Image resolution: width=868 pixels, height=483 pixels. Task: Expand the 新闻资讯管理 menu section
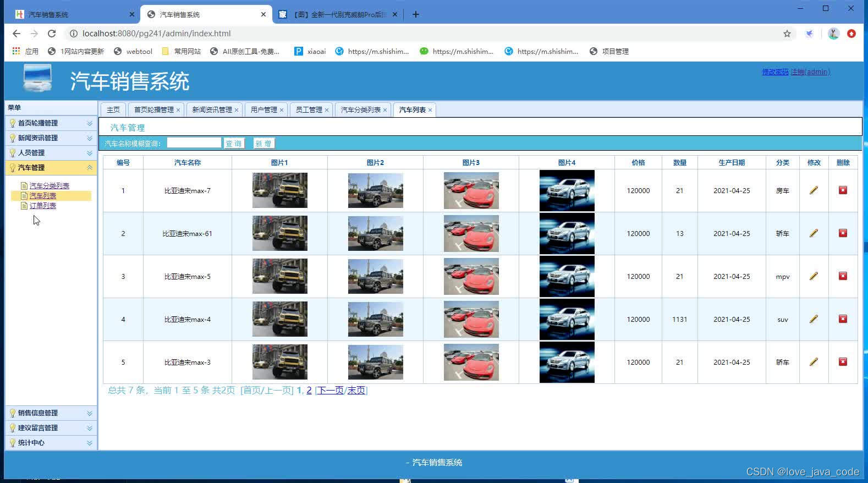click(51, 138)
